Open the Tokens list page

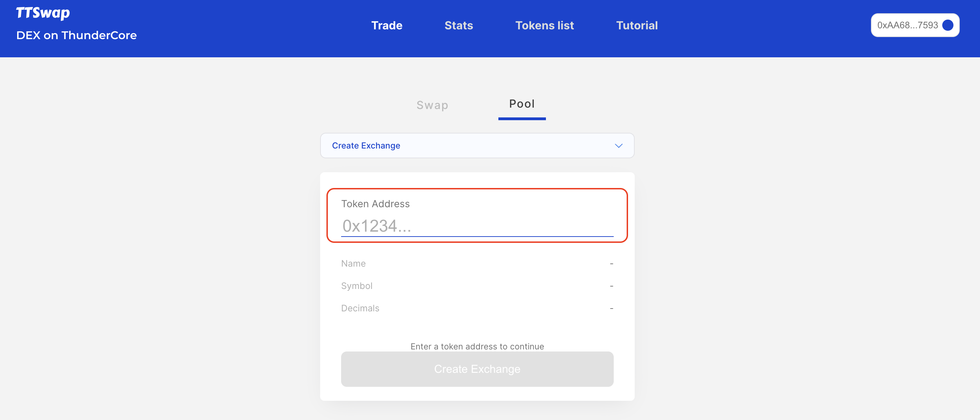click(x=545, y=26)
